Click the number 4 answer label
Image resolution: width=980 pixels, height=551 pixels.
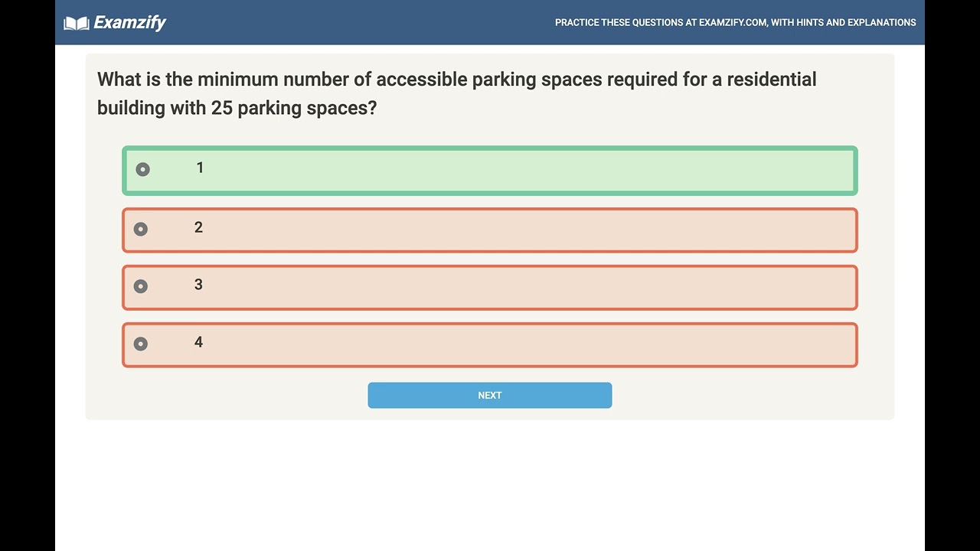pos(198,342)
